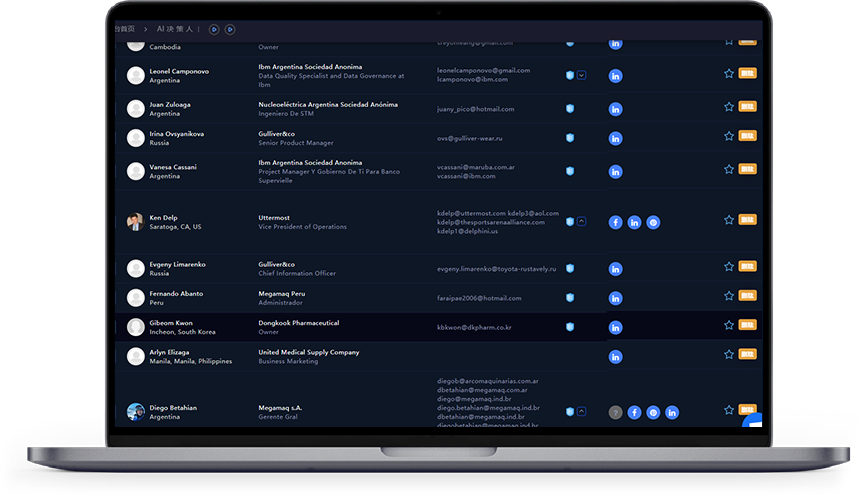The height and width of the screenshot is (496, 864).
Task: Click the company Dongkook Pharmaceutical
Action: click(x=299, y=323)
